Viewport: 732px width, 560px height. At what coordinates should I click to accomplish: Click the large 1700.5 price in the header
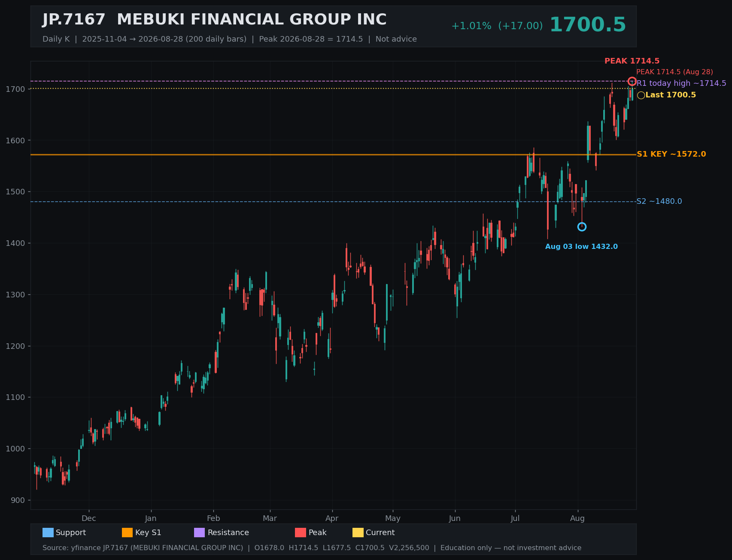click(588, 25)
